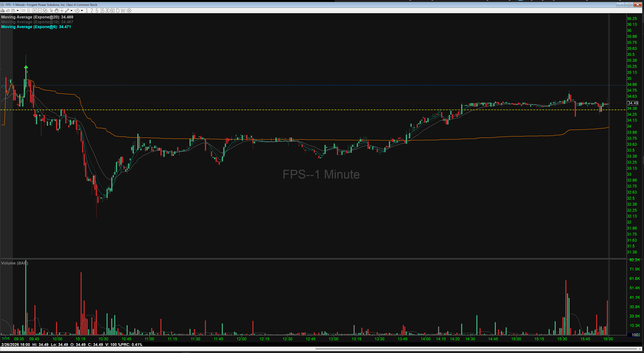This screenshot has width=644, height=353.
Task: Select the pencil drawing tool
Action: pos(67,11)
